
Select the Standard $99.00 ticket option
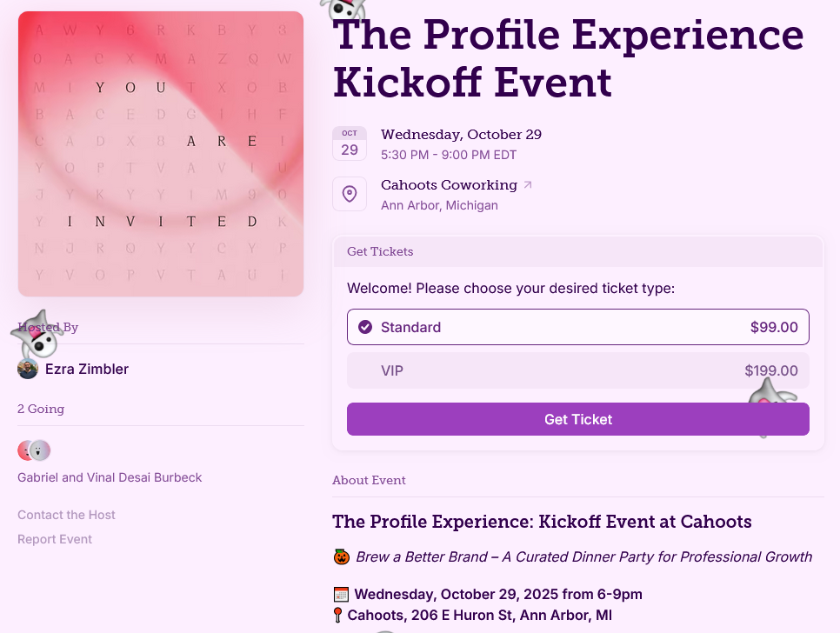pos(577,327)
